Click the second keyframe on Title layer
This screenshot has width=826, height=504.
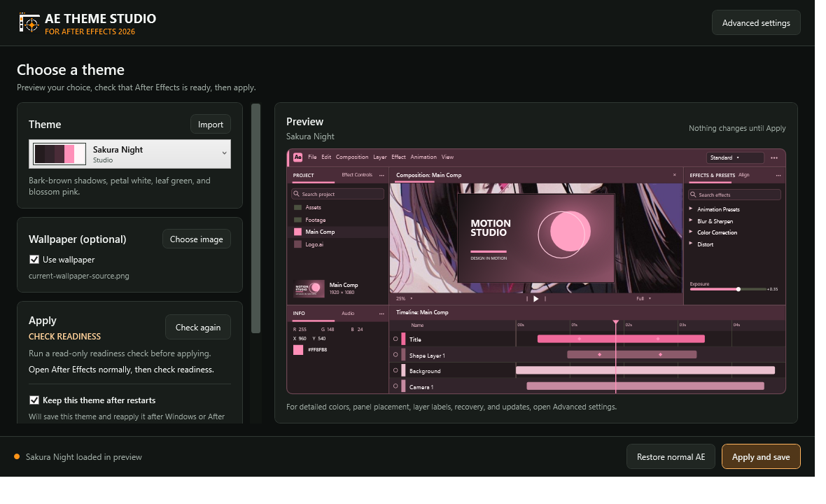tap(658, 339)
